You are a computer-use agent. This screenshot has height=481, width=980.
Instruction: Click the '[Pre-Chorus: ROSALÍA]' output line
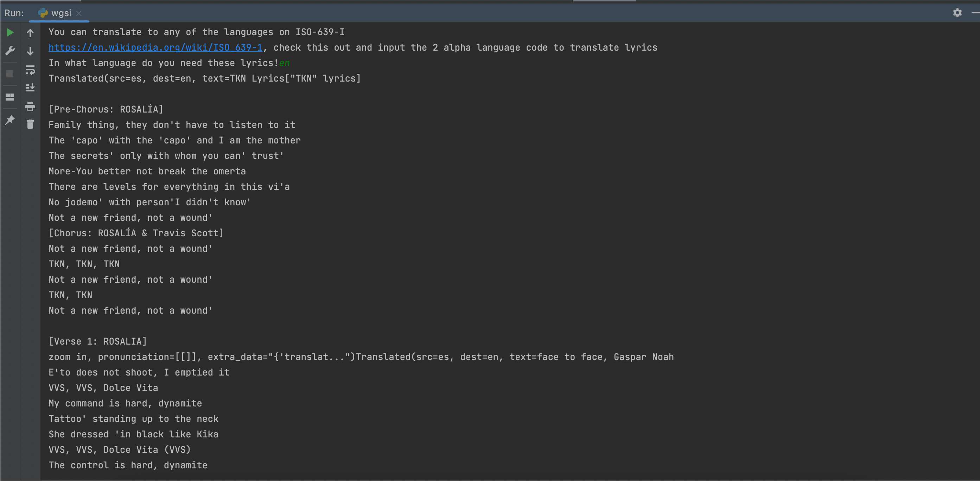pyautogui.click(x=106, y=109)
